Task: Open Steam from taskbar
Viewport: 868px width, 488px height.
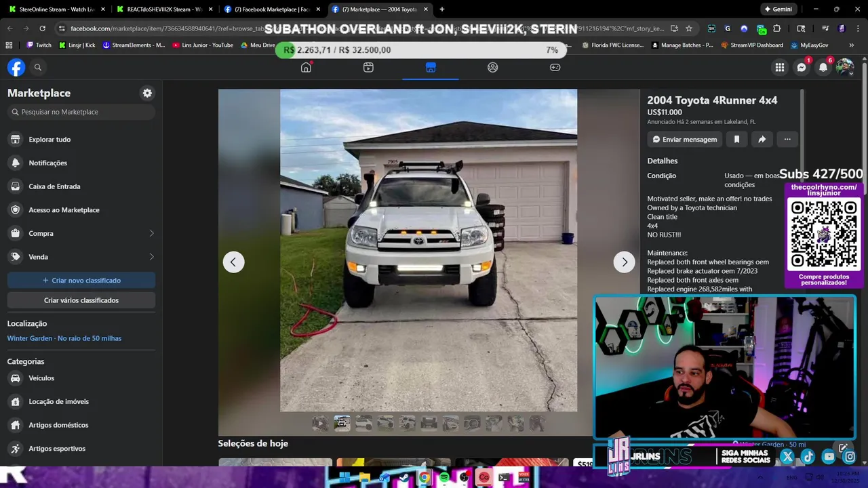Action: click(x=404, y=477)
